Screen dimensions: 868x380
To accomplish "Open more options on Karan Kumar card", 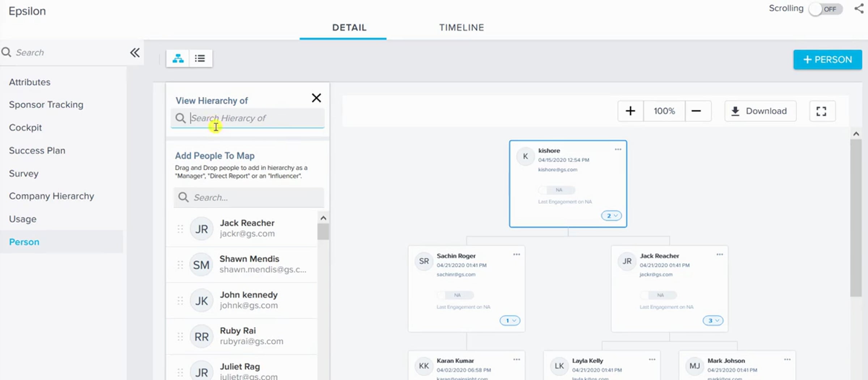I will pyautogui.click(x=516, y=359).
